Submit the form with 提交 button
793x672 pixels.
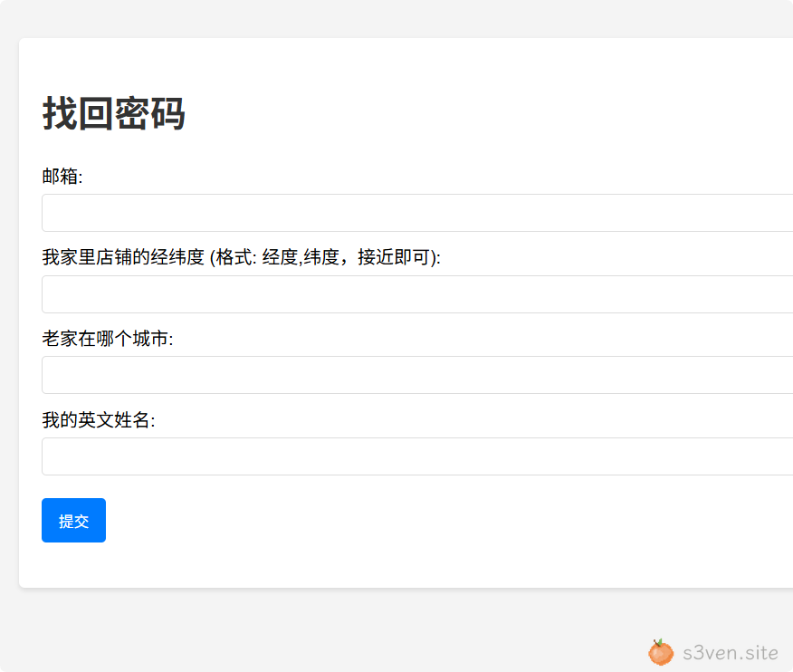pyautogui.click(x=74, y=520)
